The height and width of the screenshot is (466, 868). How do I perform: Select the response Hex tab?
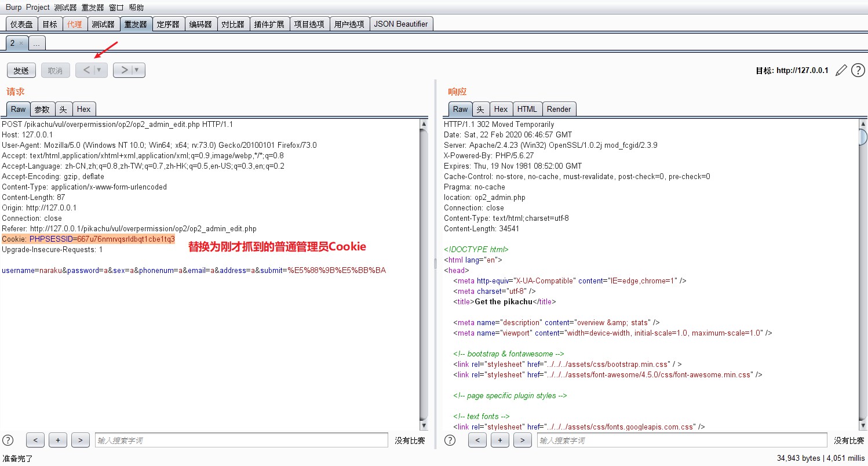coord(501,109)
